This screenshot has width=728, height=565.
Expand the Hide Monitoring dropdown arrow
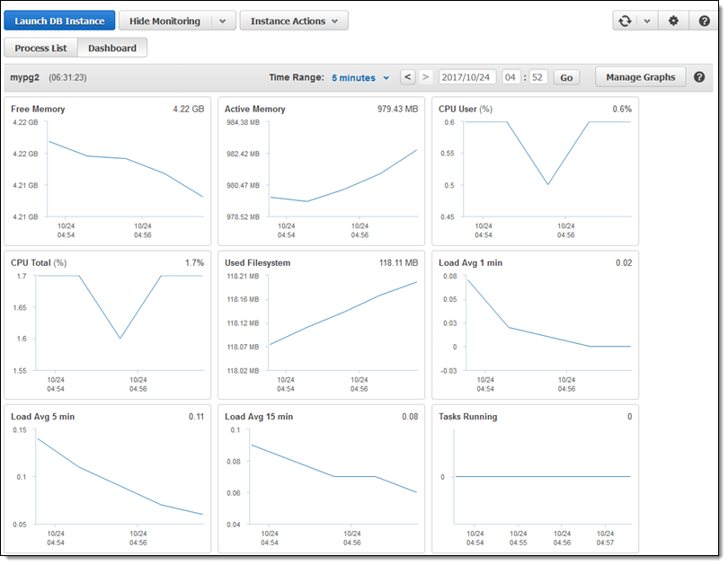(x=224, y=21)
